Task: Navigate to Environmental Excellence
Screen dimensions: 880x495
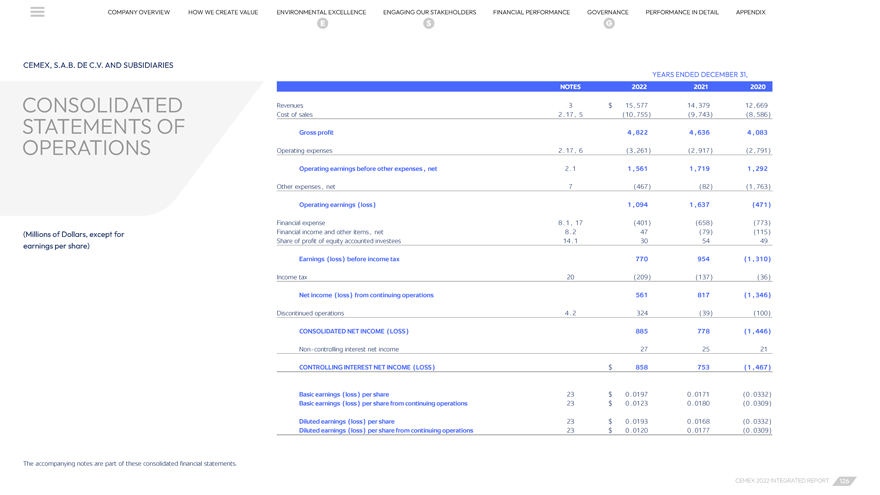Action: [321, 12]
